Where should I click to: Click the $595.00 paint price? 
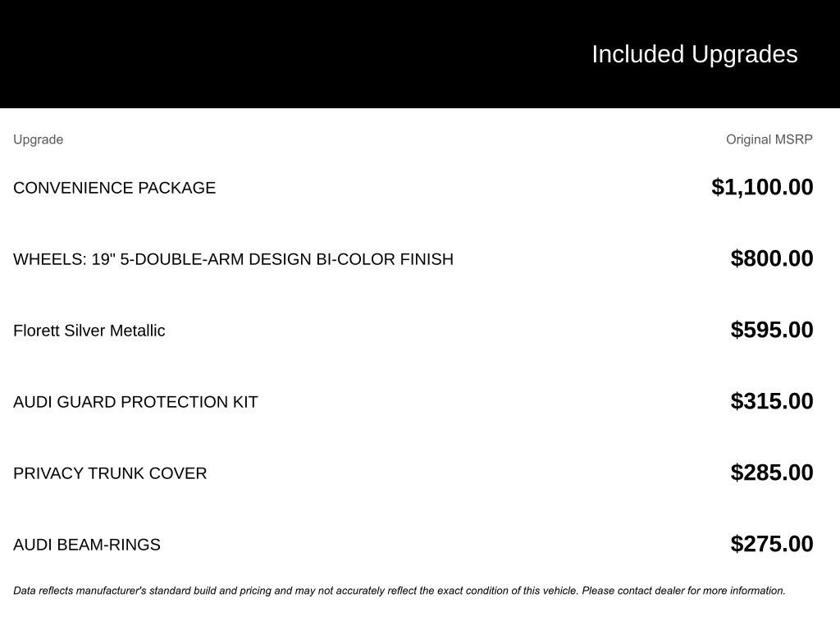click(772, 330)
